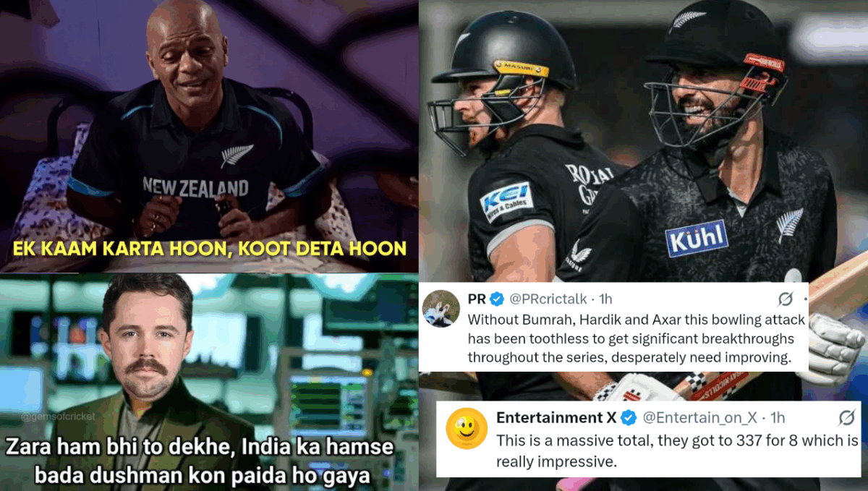Click the @gemsofcricket watermark text

point(57,417)
